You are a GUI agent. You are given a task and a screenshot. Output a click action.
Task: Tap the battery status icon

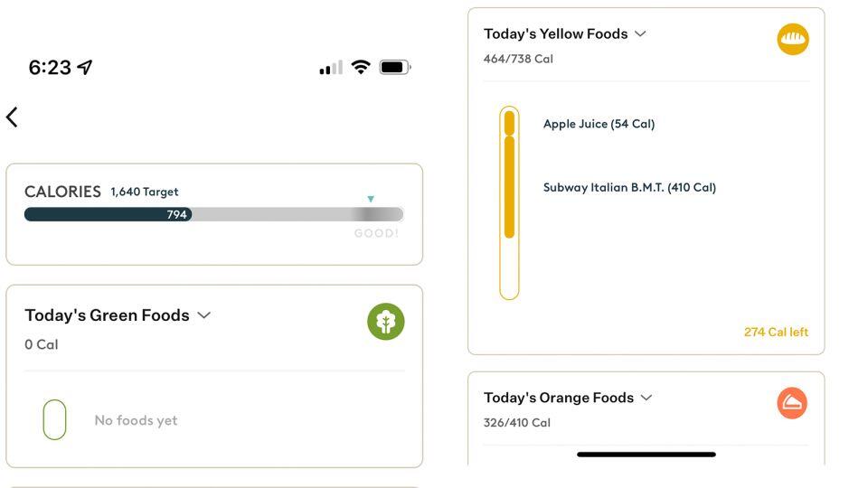[395, 67]
